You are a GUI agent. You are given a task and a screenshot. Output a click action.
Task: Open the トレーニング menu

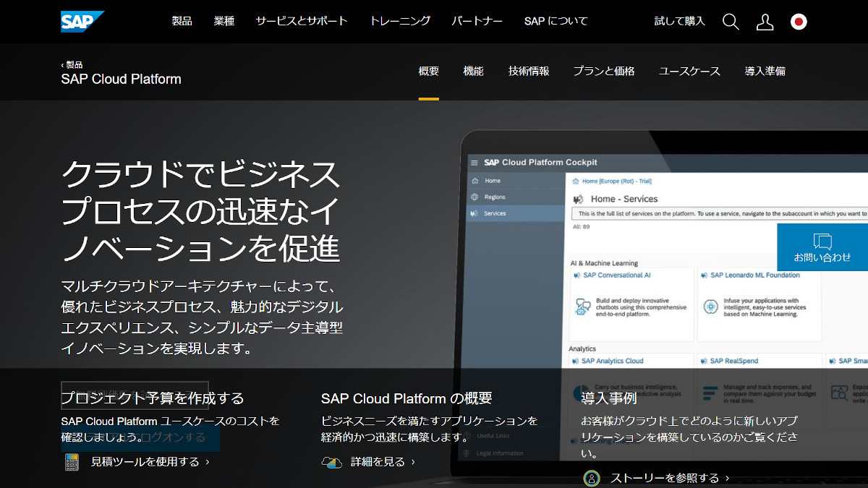400,21
